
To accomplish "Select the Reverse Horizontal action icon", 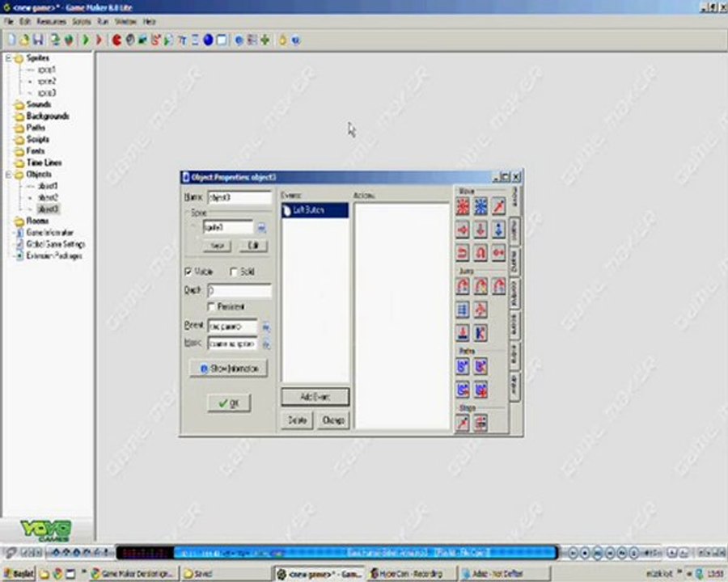I will 463,252.
